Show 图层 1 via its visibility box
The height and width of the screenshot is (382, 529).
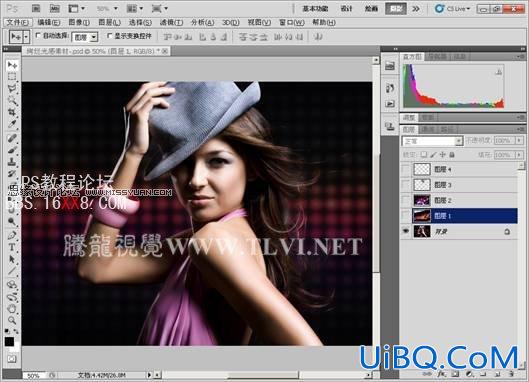pos(406,216)
